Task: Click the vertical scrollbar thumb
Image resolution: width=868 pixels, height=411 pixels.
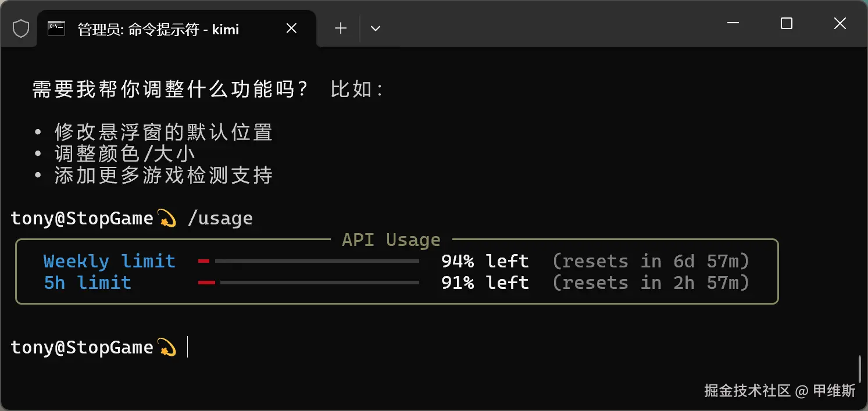Action: coord(860,367)
